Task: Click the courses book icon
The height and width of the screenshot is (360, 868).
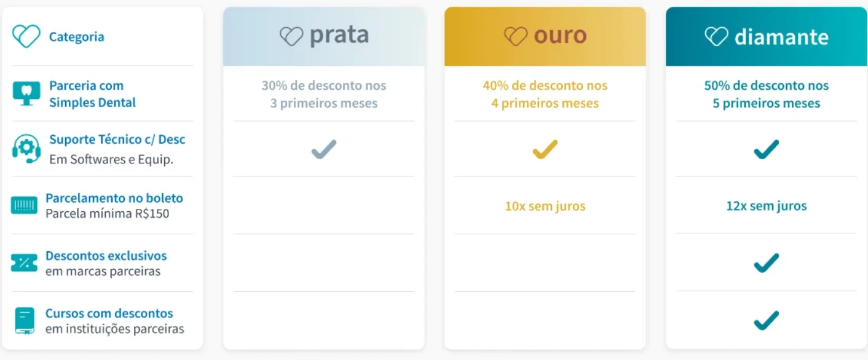Action: pos(25,321)
